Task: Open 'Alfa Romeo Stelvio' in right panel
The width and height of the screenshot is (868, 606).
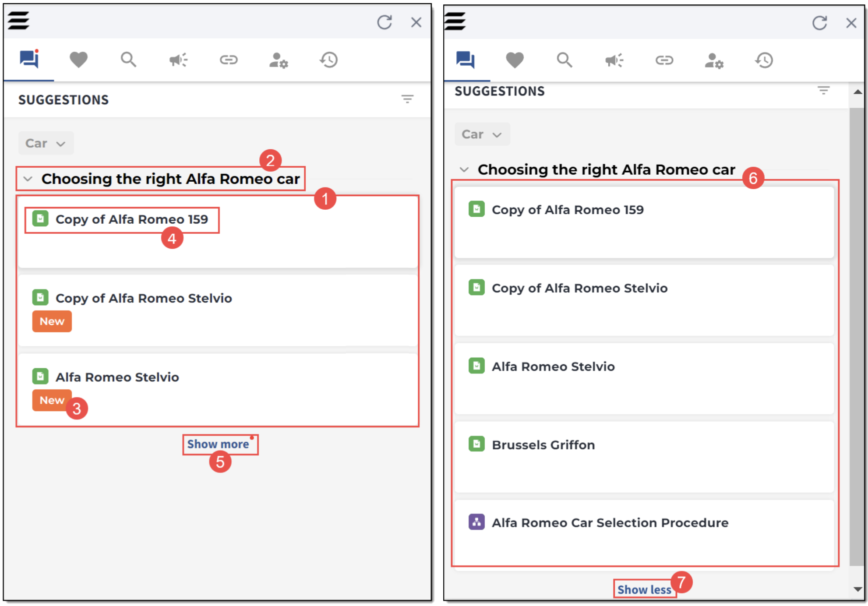Action: pyautogui.click(x=553, y=366)
